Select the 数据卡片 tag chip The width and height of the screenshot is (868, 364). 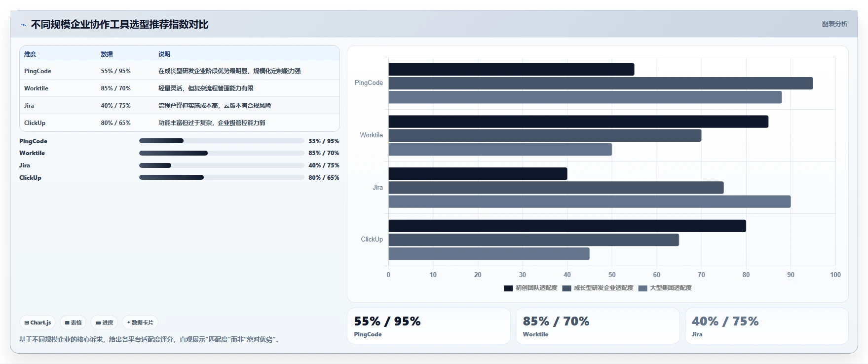tap(140, 323)
